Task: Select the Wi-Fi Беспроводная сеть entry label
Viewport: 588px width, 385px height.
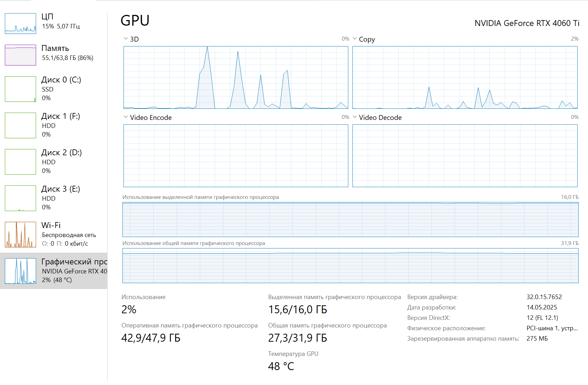Action: click(x=69, y=235)
